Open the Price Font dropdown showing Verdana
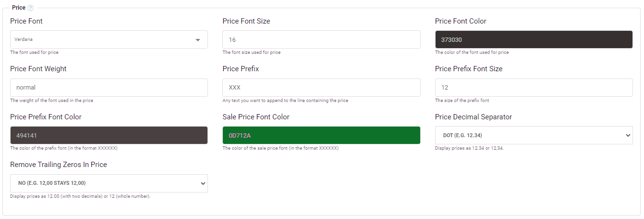The image size is (644, 219). 109,39
